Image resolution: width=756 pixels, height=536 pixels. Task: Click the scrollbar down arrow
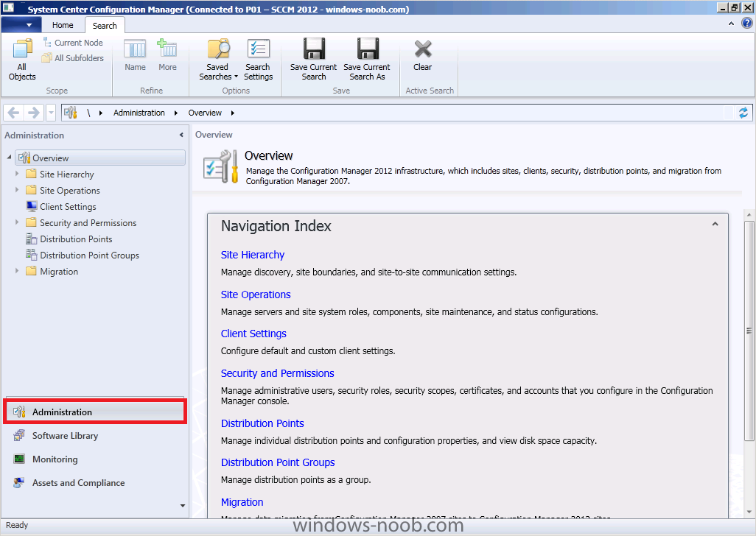[x=749, y=512]
